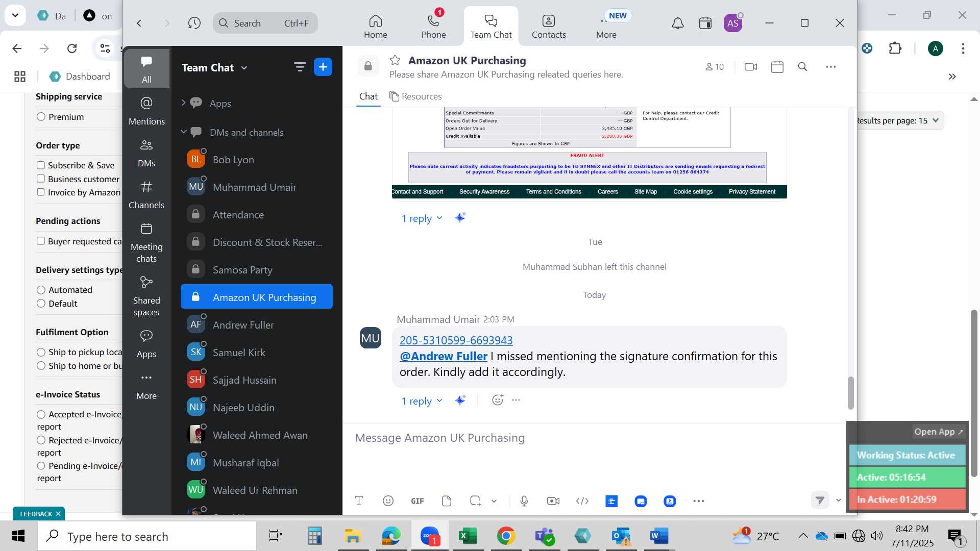The image size is (980, 551).
Task: Schedule meeting via channel calendar icon
Action: [x=777, y=67]
